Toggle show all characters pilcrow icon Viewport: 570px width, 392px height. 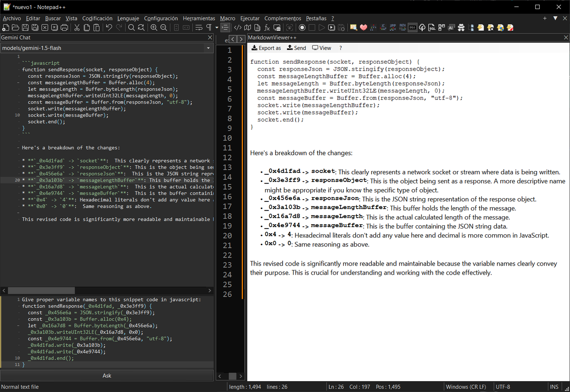coord(209,28)
